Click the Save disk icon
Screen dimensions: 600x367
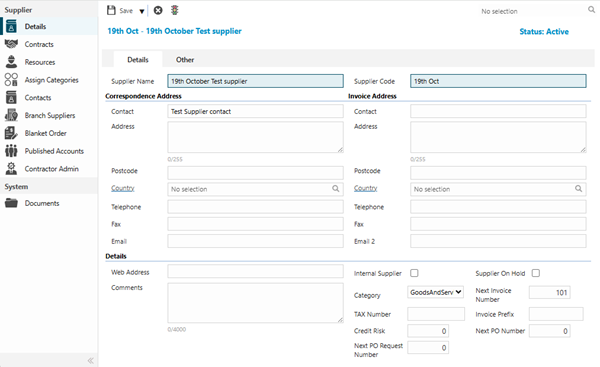coord(111,10)
